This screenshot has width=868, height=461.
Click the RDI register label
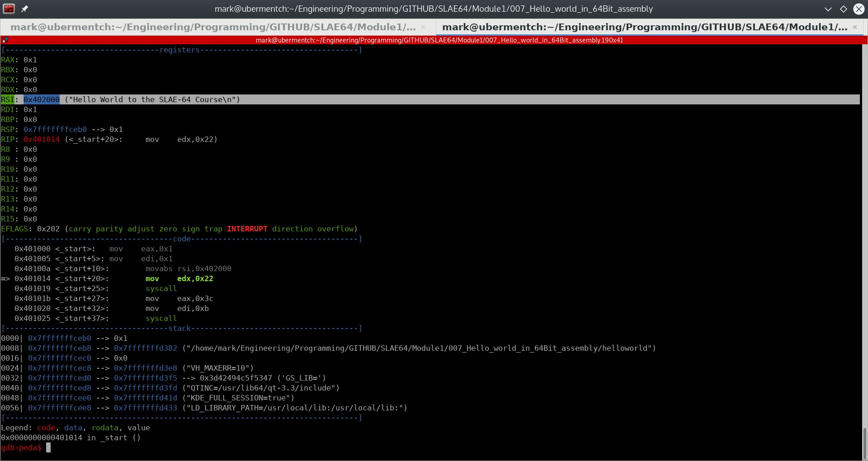tap(8, 109)
